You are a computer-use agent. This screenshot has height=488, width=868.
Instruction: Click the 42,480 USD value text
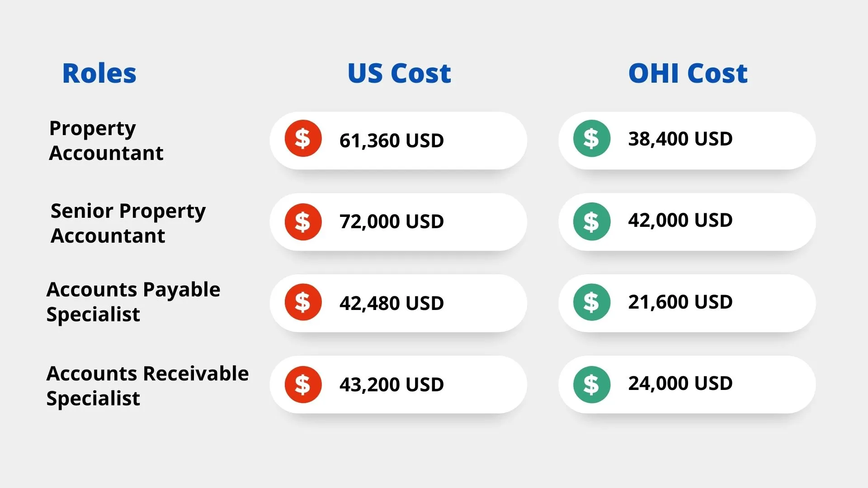392,303
